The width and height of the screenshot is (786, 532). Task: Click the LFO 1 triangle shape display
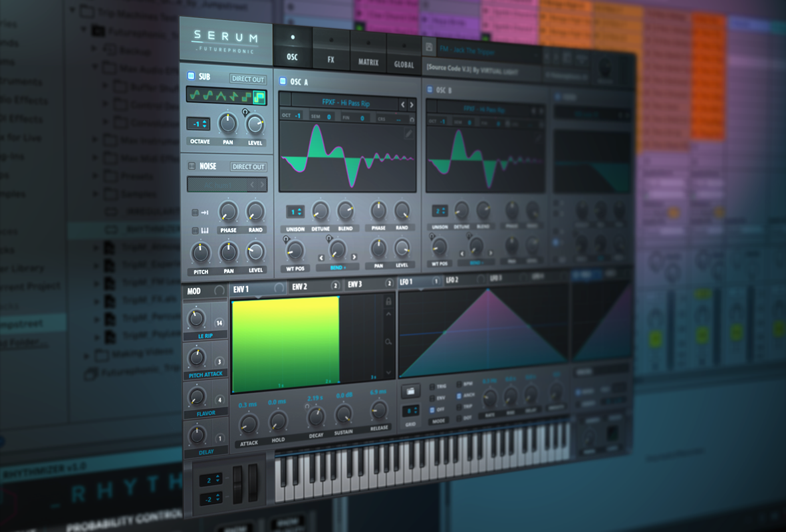[483, 333]
